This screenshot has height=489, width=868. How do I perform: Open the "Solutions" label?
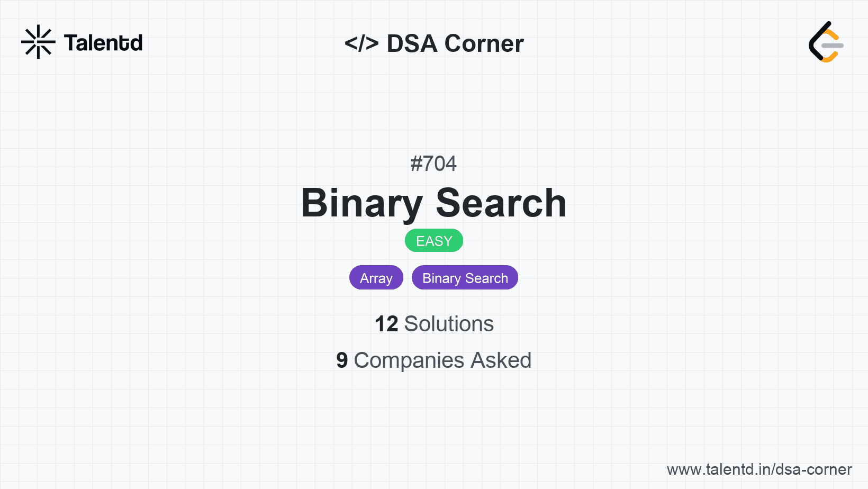tap(449, 324)
